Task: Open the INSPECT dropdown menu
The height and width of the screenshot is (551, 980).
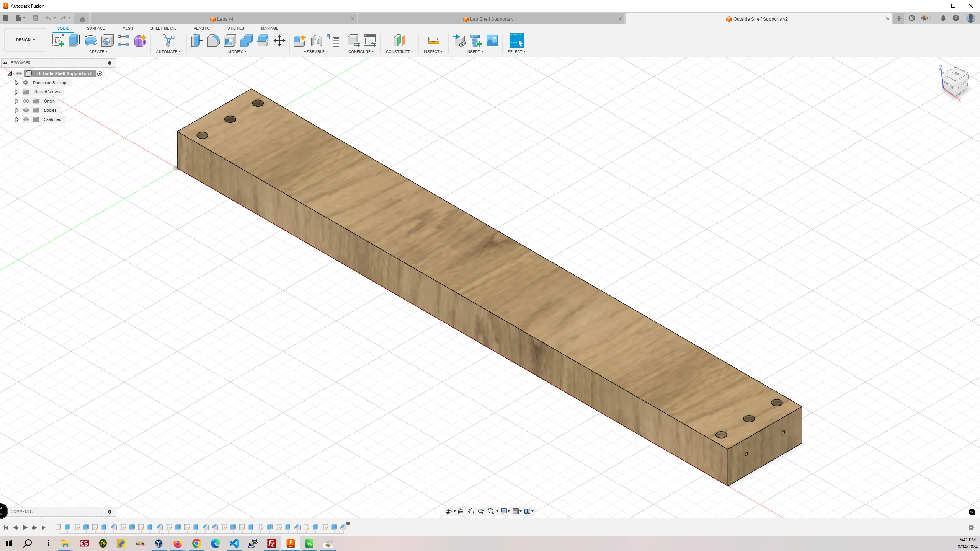Action: pos(433,52)
